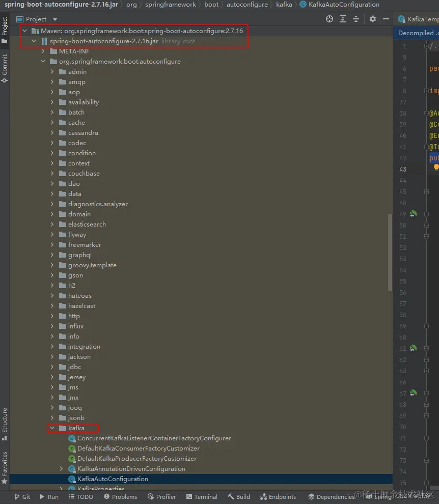Click the springframework breadcrumb in navigation bar

click(171, 5)
